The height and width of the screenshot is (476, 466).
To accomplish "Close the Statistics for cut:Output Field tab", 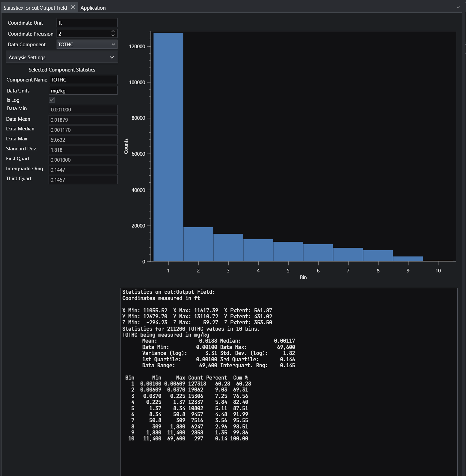I will 73,7.
